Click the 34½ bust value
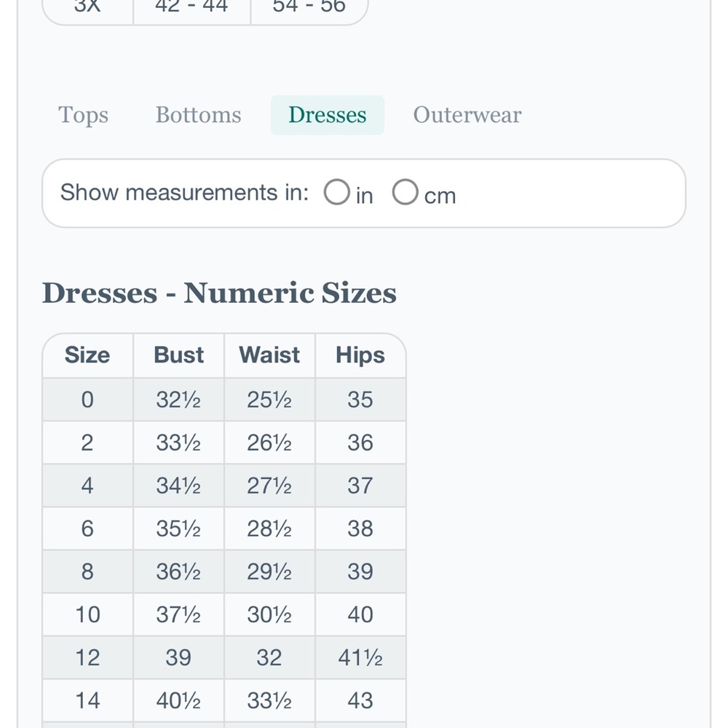Viewport: 728px width, 728px height. point(179,486)
